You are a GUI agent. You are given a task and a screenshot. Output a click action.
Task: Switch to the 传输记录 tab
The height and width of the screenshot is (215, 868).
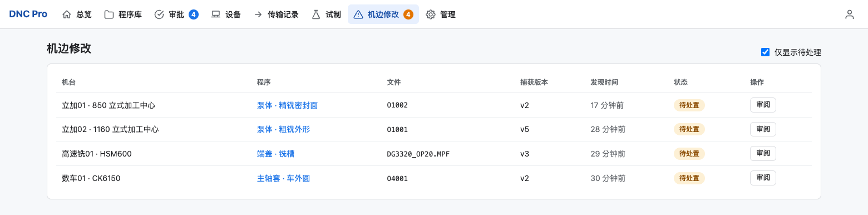(276, 14)
